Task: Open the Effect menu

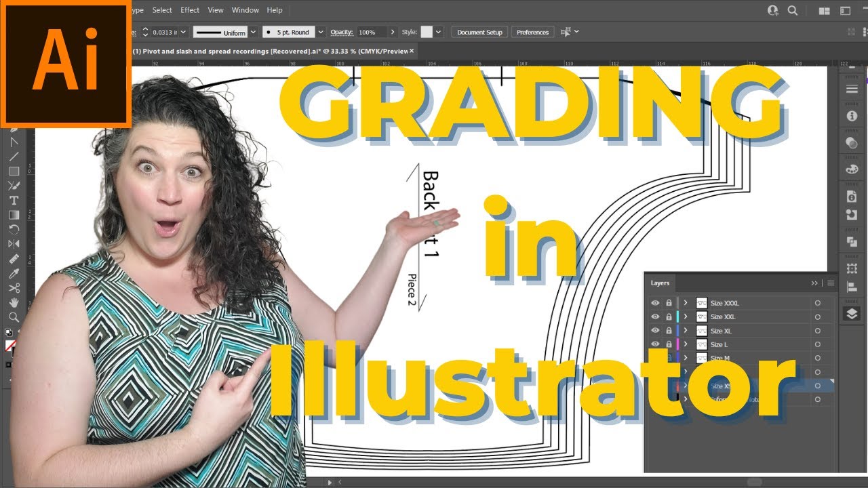Action: (x=190, y=10)
